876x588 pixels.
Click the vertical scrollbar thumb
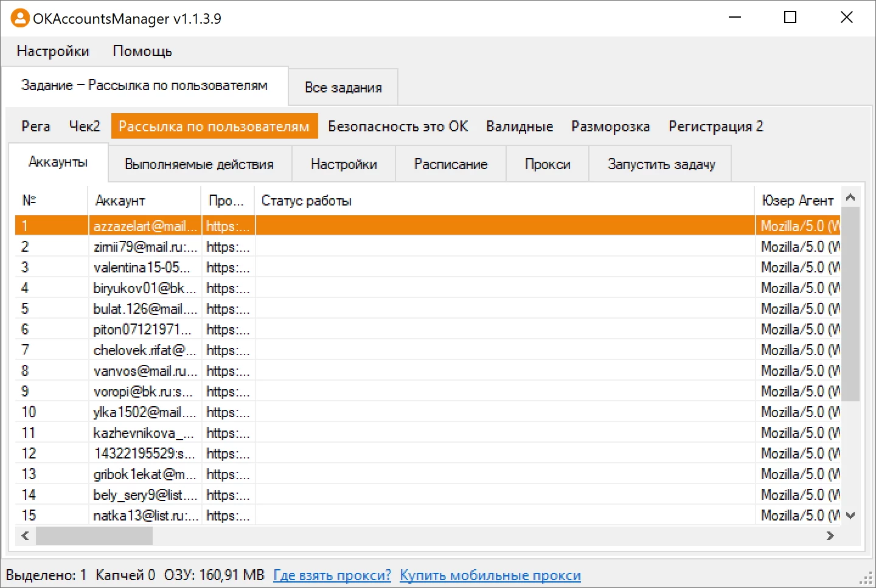851,304
